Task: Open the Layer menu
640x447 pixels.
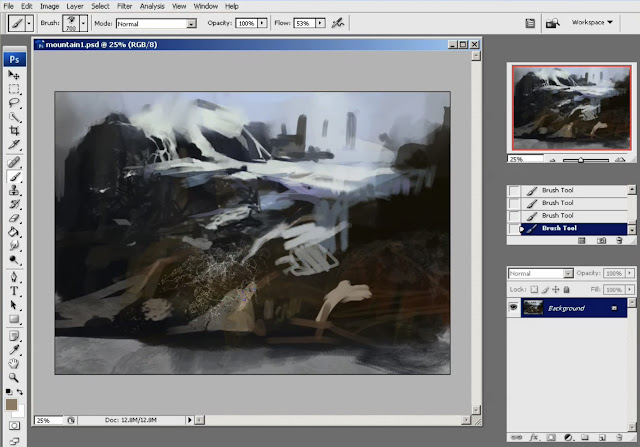Action: click(75, 6)
